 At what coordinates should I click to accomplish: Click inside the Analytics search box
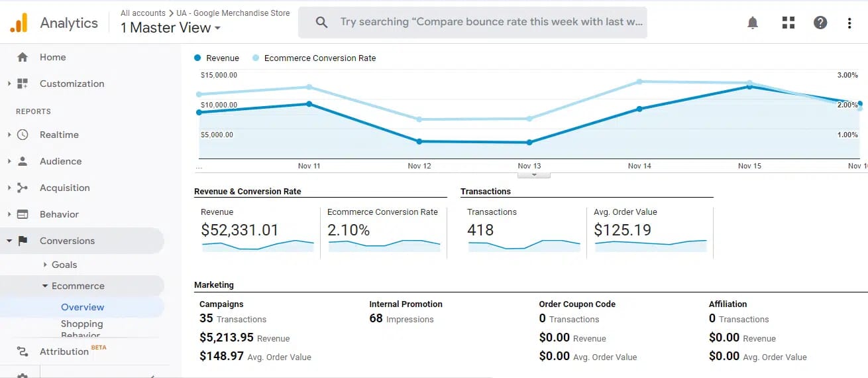pyautogui.click(x=490, y=22)
